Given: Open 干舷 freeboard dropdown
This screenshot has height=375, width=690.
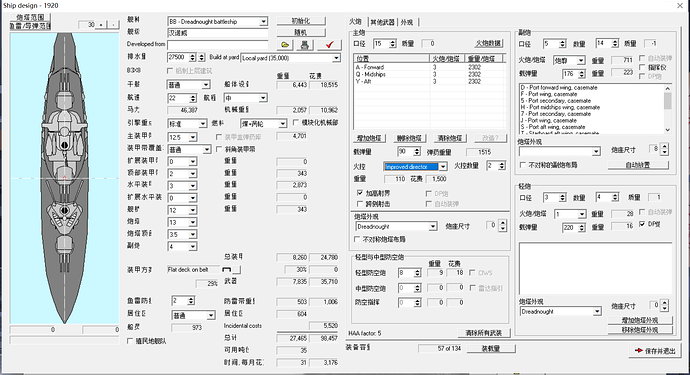Looking at the screenshot, I should click(206, 85).
